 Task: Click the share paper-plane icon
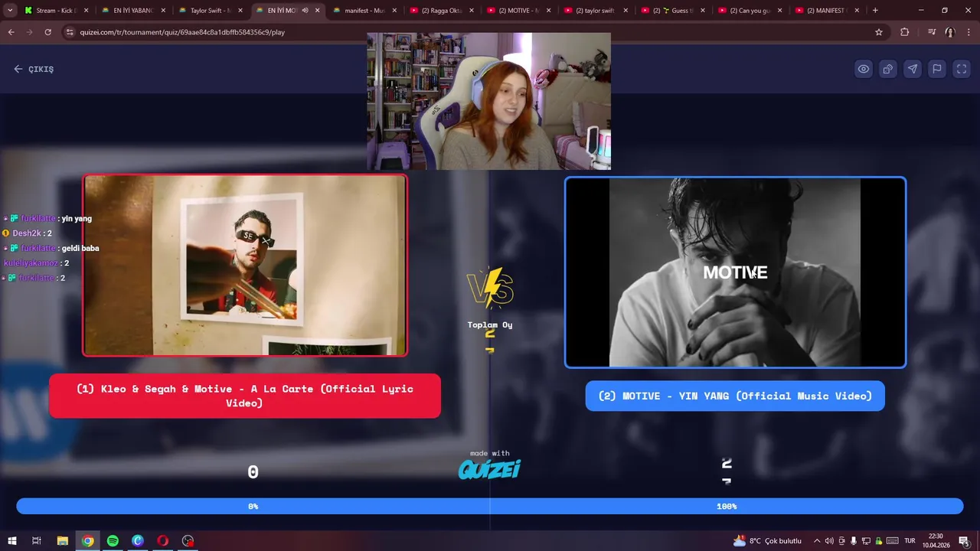coord(913,69)
